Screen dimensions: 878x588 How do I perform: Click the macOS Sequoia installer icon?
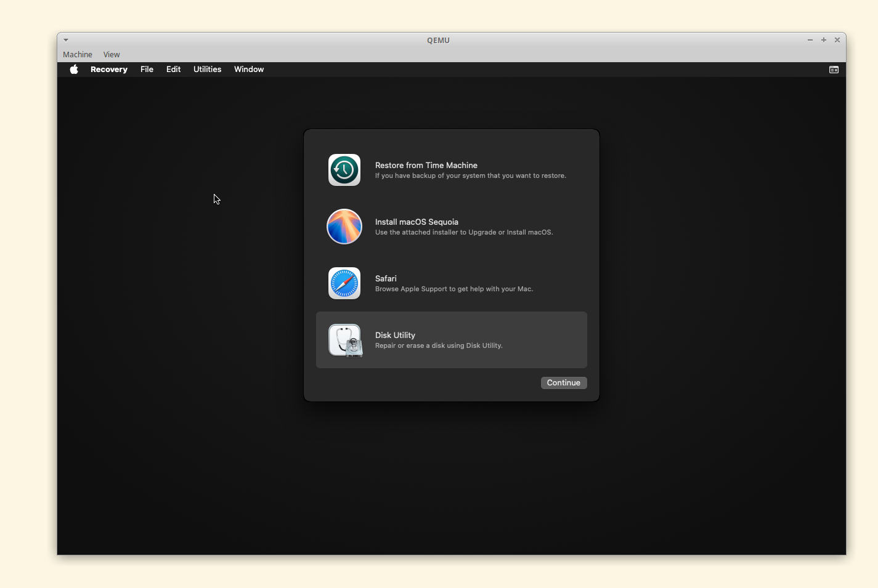344,227
